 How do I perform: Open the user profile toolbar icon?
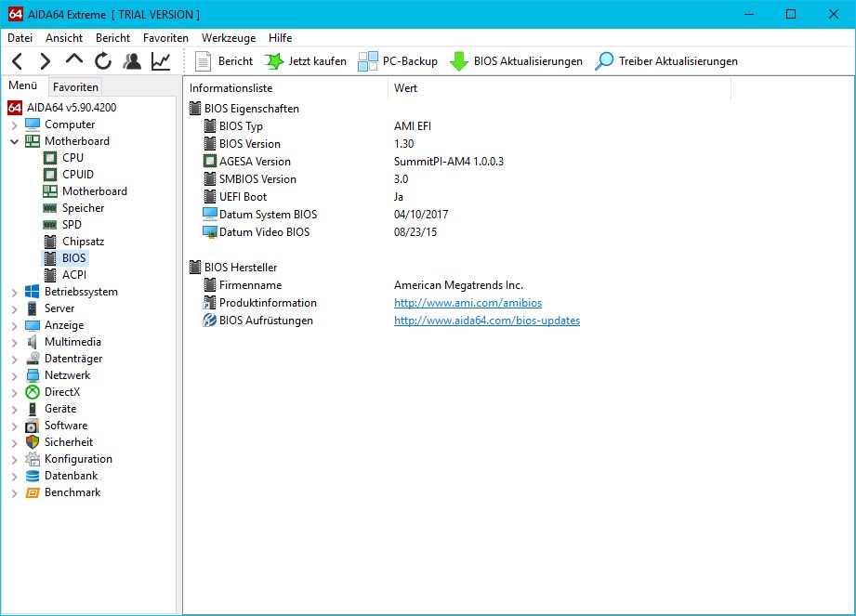[x=132, y=61]
